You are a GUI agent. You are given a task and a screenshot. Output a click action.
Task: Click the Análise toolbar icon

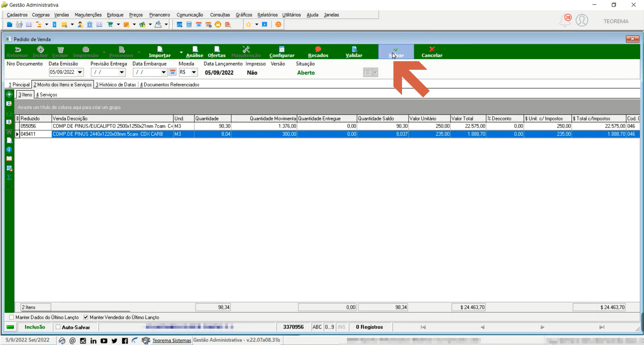[x=195, y=49]
